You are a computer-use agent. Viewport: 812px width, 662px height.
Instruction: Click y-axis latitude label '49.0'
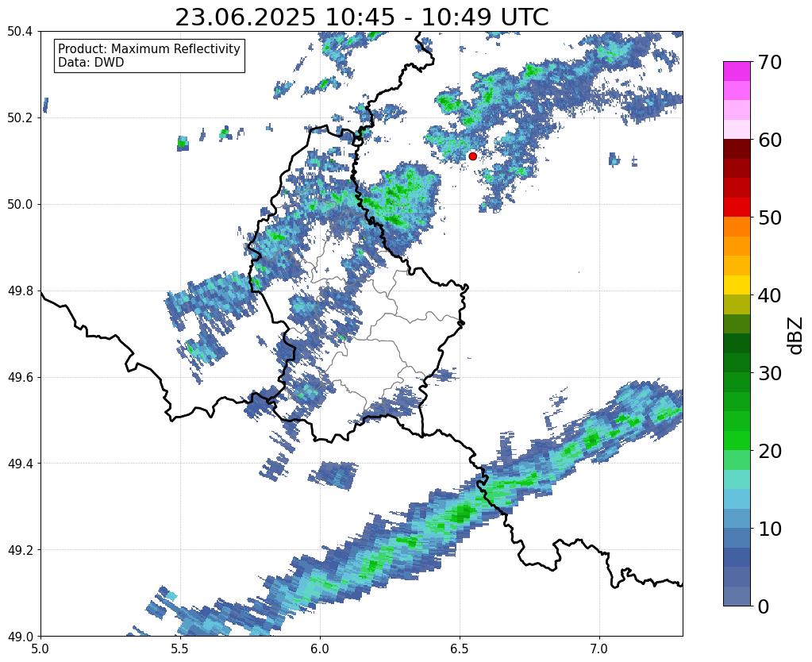20,637
